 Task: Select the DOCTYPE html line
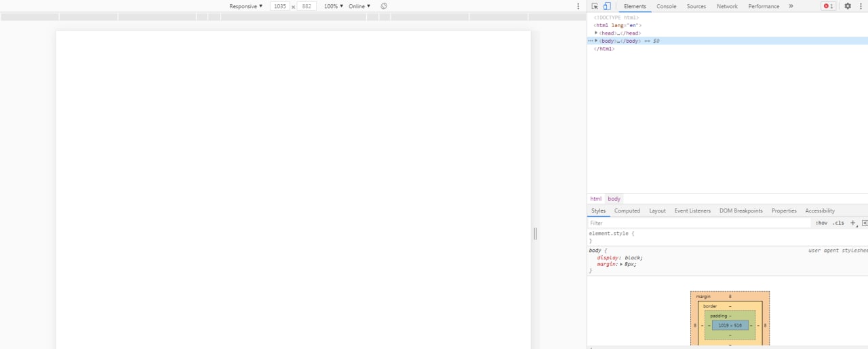(x=616, y=18)
